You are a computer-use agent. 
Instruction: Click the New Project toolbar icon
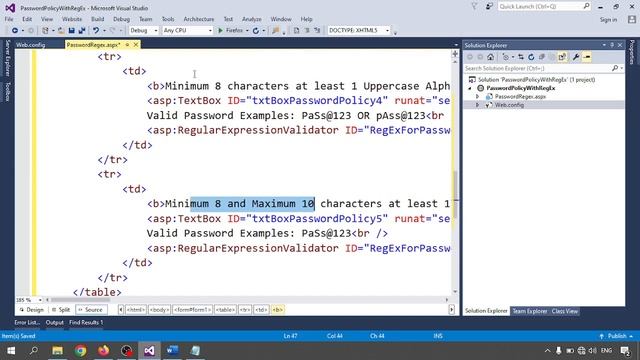45,31
